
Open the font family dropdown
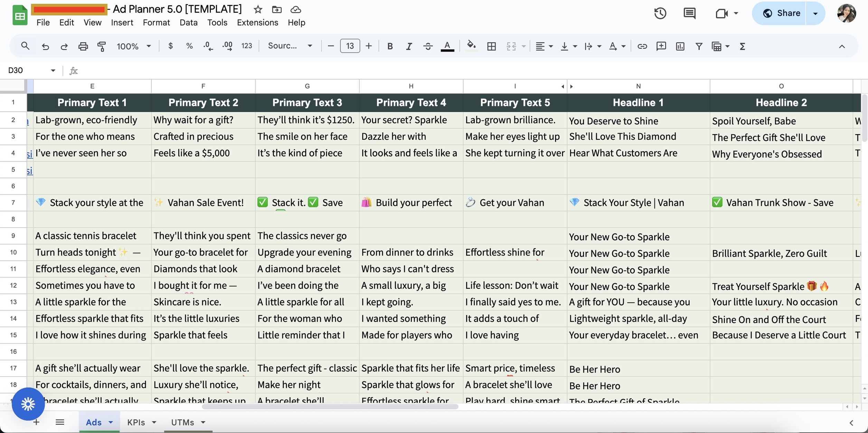click(x=290, y=46)
